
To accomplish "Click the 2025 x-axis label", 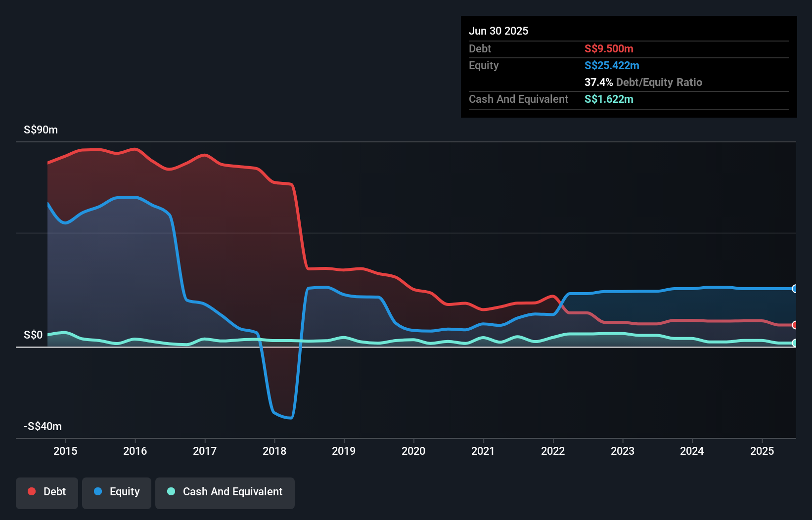I will (762, 451).
